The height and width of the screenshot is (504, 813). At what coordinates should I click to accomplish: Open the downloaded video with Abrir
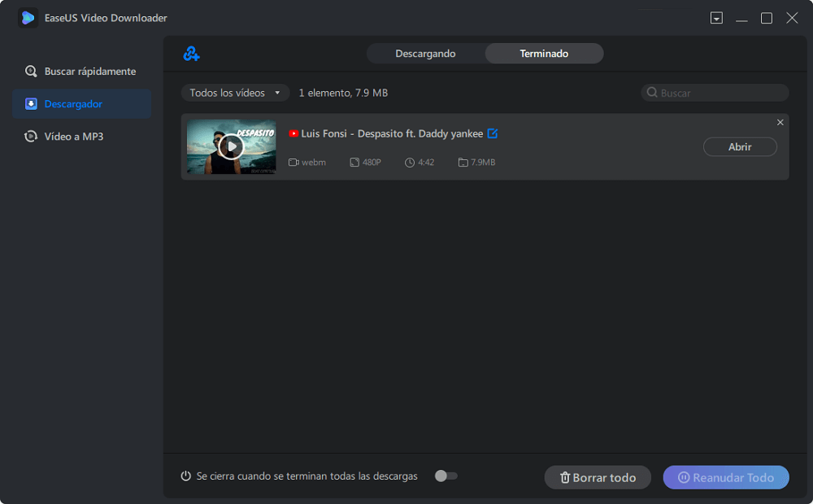(740, 147)
